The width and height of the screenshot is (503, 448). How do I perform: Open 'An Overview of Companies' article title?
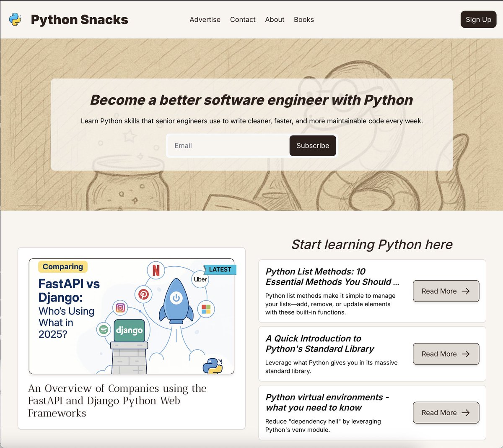(x=117, y=401)
